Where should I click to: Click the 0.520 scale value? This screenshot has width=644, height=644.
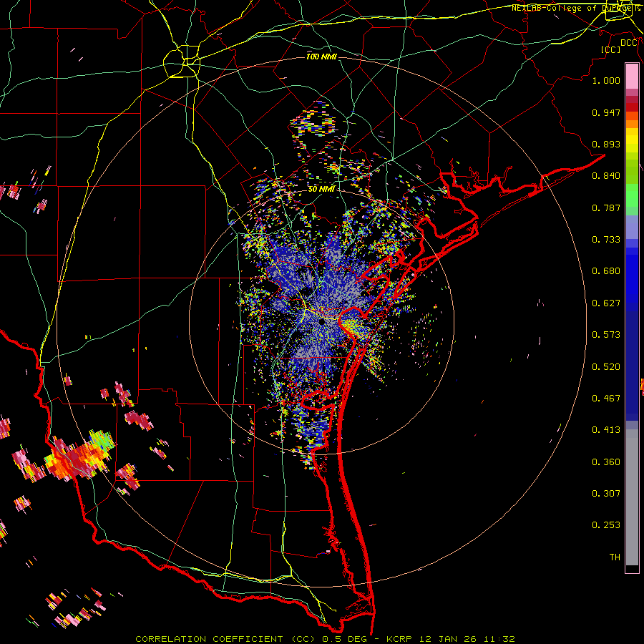pos(606,367)
